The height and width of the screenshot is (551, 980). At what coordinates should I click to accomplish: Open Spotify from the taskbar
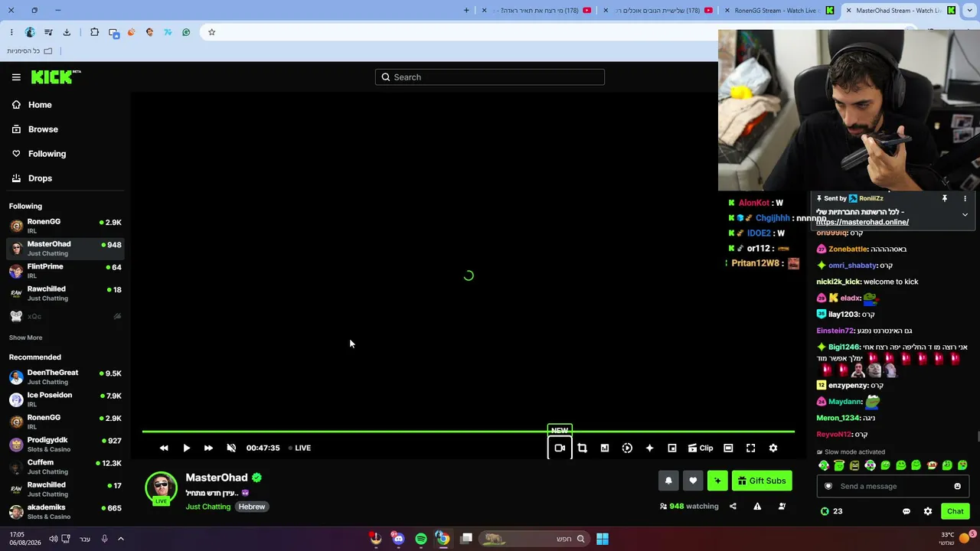420,539
